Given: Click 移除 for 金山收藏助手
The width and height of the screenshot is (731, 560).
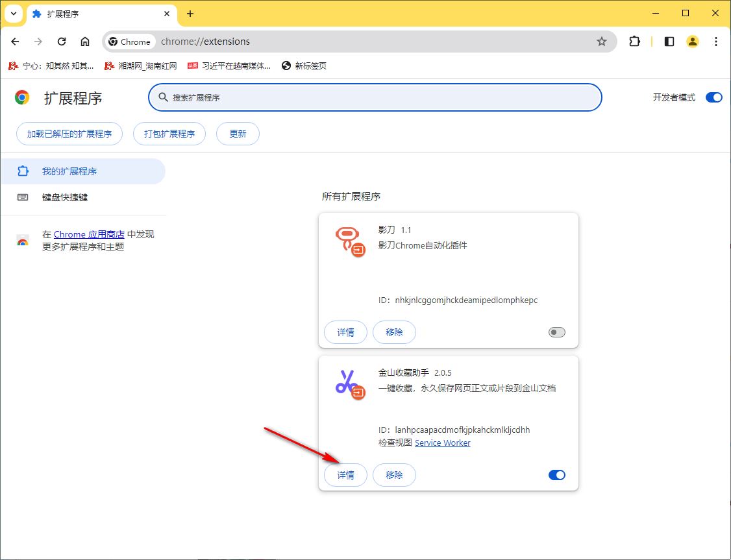Looking at the screenshot, I should 395,475.
